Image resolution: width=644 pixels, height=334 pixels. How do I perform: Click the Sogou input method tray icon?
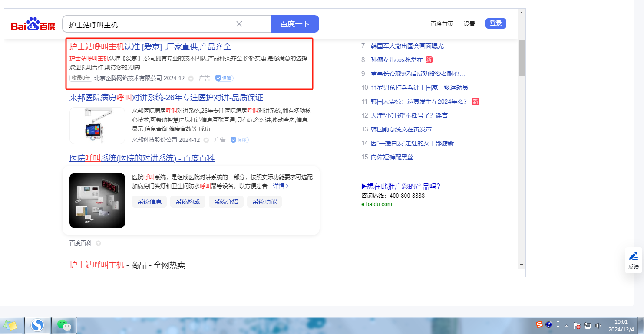coord(539,324)
